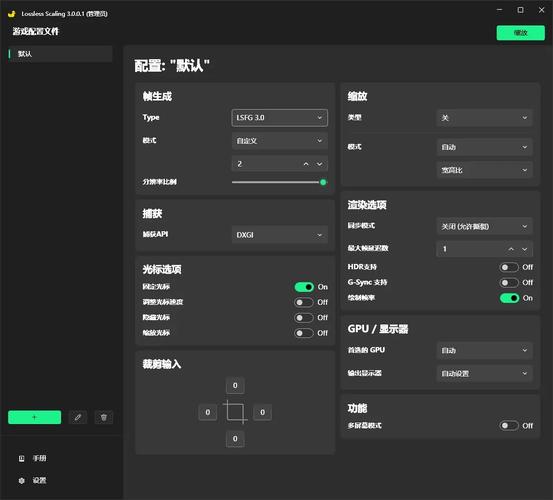Toggle 固定光标 switch off
The height and width of the screenshot is (500, 553).
pyautogui.click(x=304, y=287)
